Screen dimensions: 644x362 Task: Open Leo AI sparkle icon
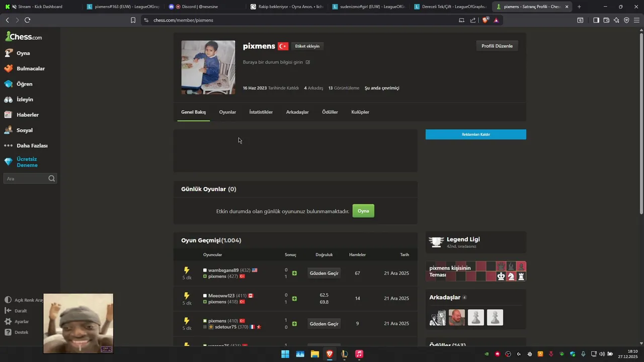coord(616,20)
